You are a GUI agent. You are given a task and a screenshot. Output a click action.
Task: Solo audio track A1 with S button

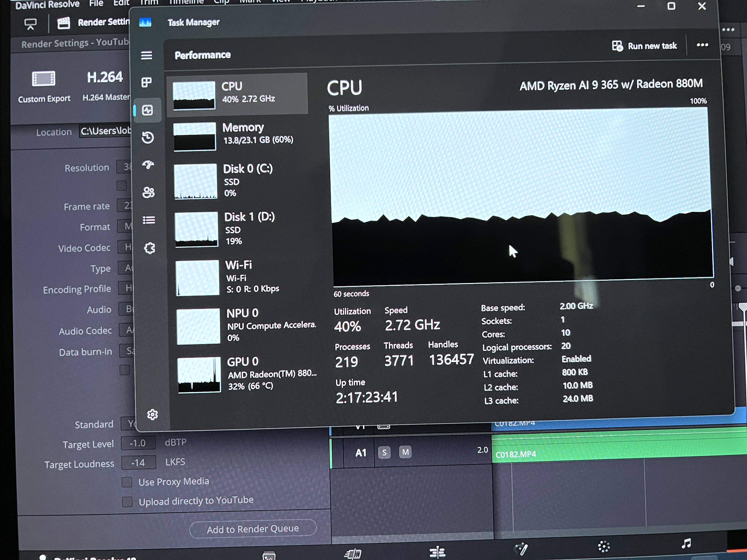tap(384, 452)
